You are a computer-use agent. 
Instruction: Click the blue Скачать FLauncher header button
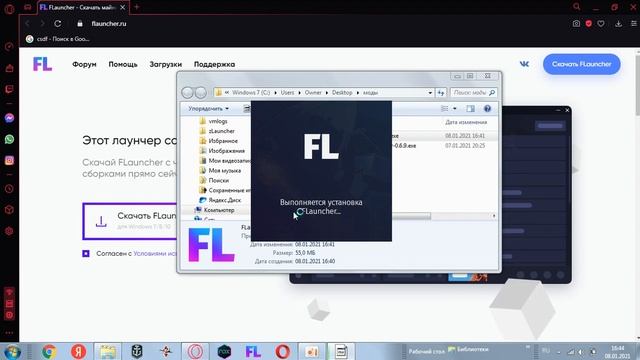tap(582, 64)
